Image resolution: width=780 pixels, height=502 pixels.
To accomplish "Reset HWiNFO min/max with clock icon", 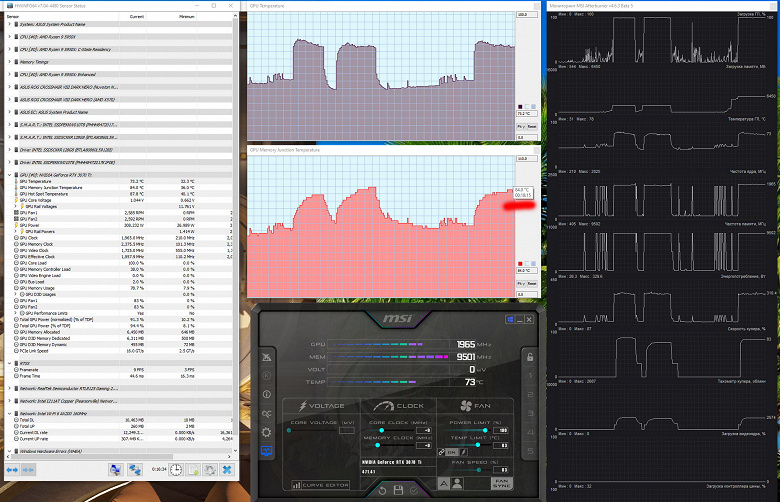I will 176,469.
